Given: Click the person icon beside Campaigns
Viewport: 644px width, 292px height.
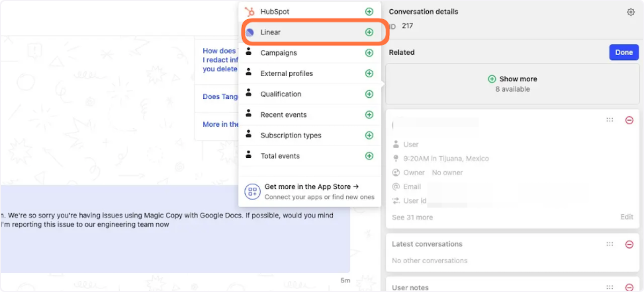Looking at the screenshot, I should click(x=249, y=52).
